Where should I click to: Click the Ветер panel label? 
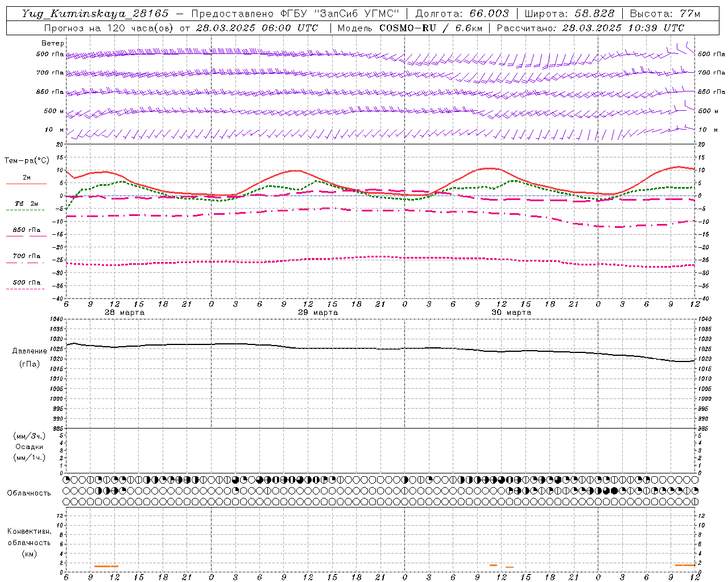coord(53,43)
